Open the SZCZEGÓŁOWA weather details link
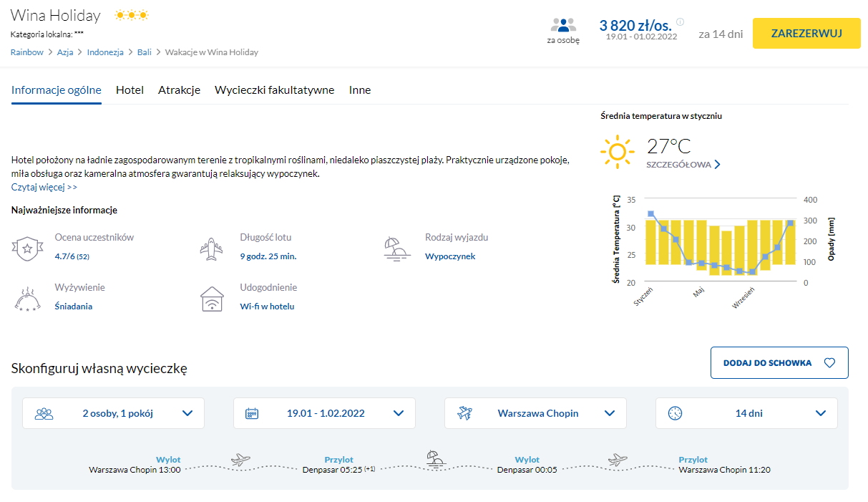 click(x=683, y=165)
